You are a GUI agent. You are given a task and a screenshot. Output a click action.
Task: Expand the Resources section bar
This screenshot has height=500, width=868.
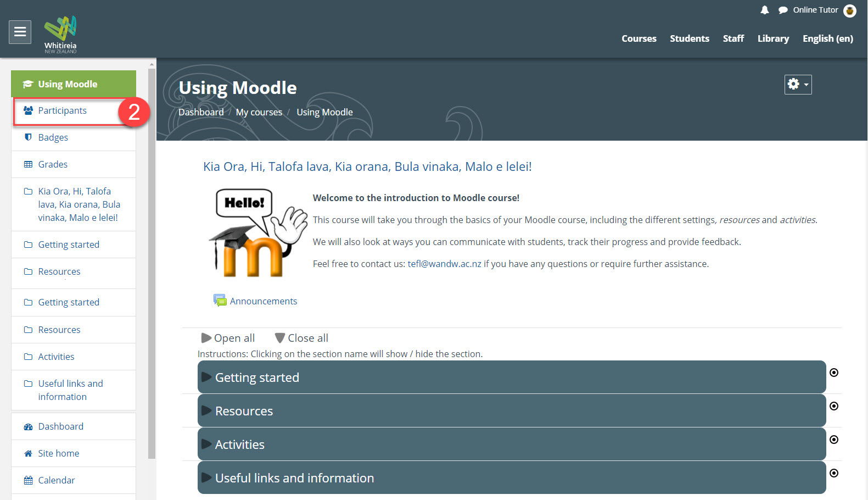(x=512, y=411)
